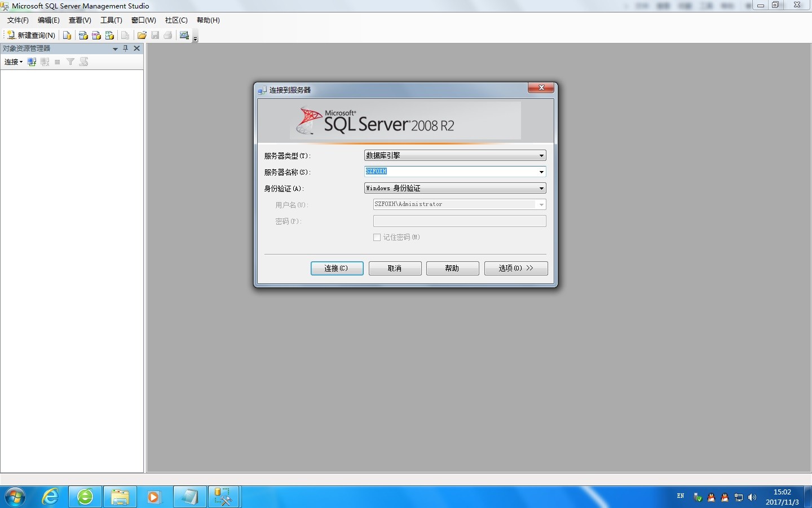Click the green shield security tray icon
The height and width of the screenshot is (508, 812).
(x=698, y=497)
